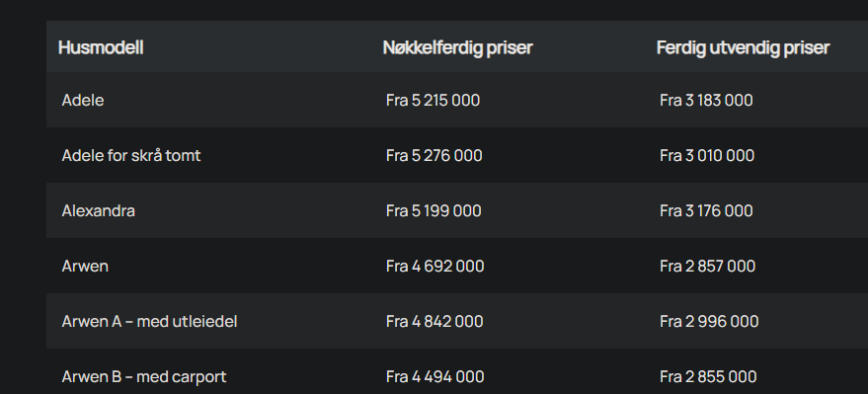This screenshot has width=868, height=394.
Task: Open the Adele for skrå tomt model
Action: pos(131,155)
